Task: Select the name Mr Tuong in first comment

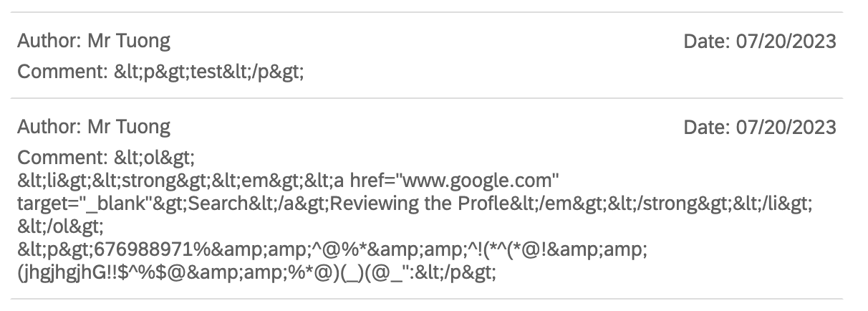Action: pyautogui.click(x=129, y=41)
